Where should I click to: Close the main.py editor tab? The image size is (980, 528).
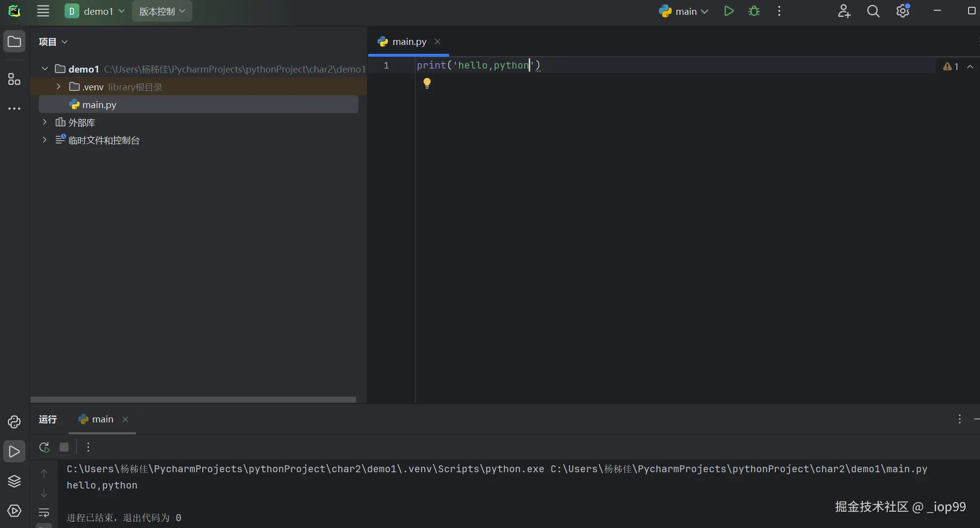click(x=437, y=42)
